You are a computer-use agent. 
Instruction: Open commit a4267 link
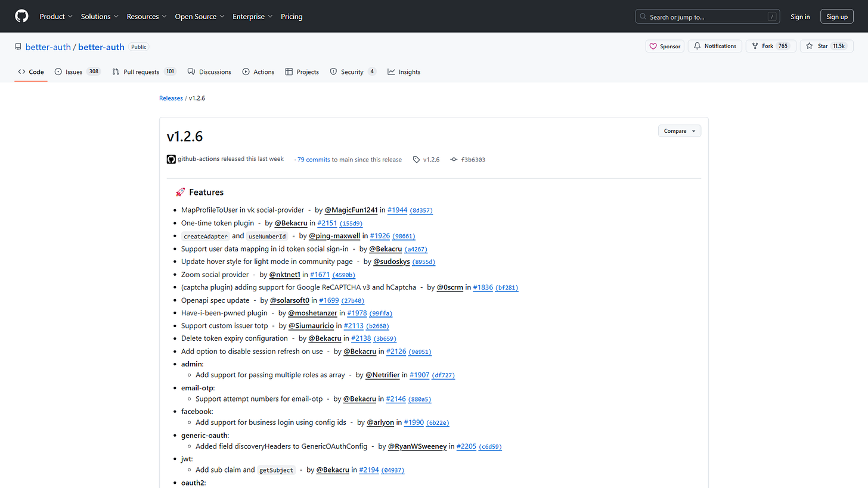point(416,250)
